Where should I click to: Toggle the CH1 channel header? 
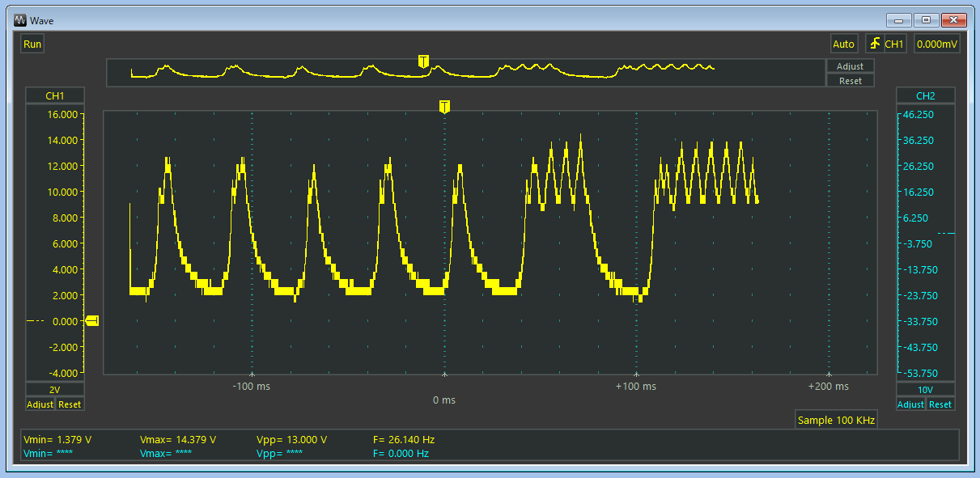(55, 95)
